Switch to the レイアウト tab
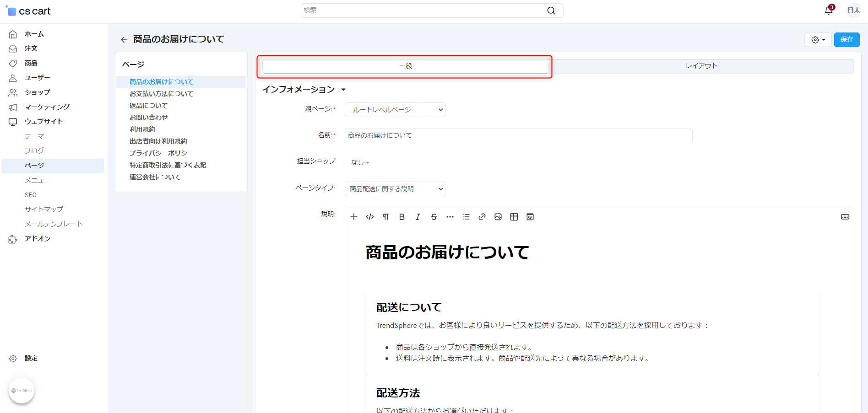 [x=701, y=66]
